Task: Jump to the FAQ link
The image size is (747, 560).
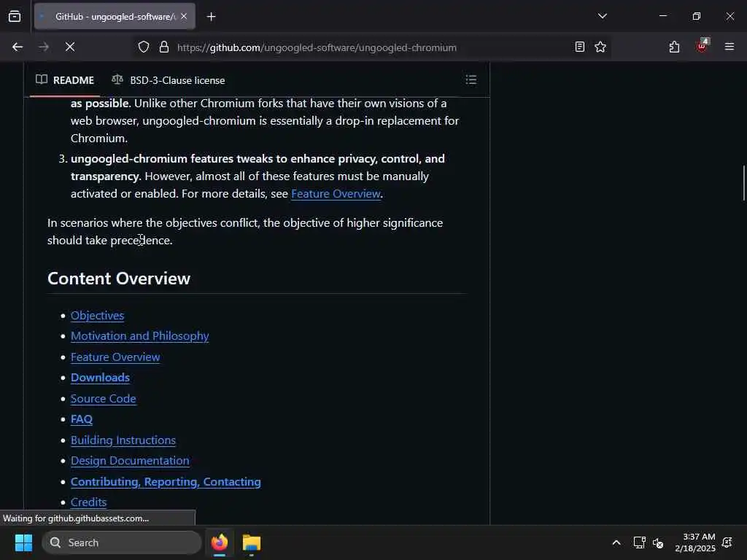Action: (x=82, y=419)
